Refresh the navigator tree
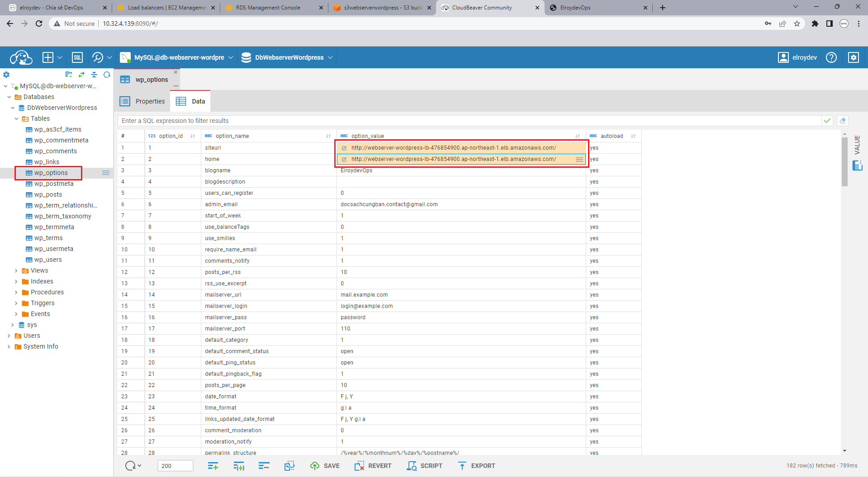 107,75
